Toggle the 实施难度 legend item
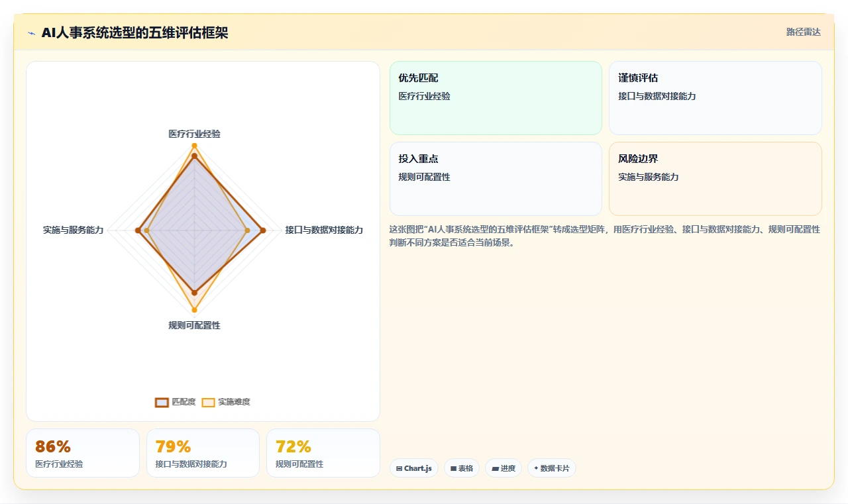Screen dimensions: 848x504 point(226,402)
